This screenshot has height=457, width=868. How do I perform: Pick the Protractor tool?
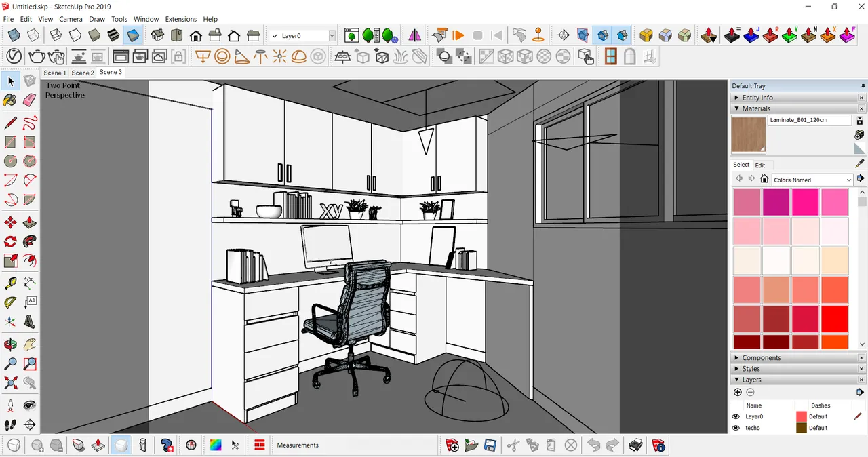click(x=10, y=302)
